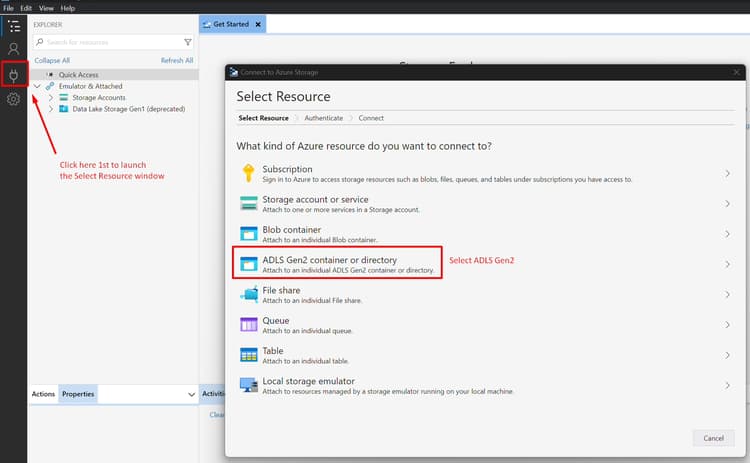Click the plug Connect icon in sidebar
The width and height of the screenshot is (750, 463).
click(x=14, y=75)
